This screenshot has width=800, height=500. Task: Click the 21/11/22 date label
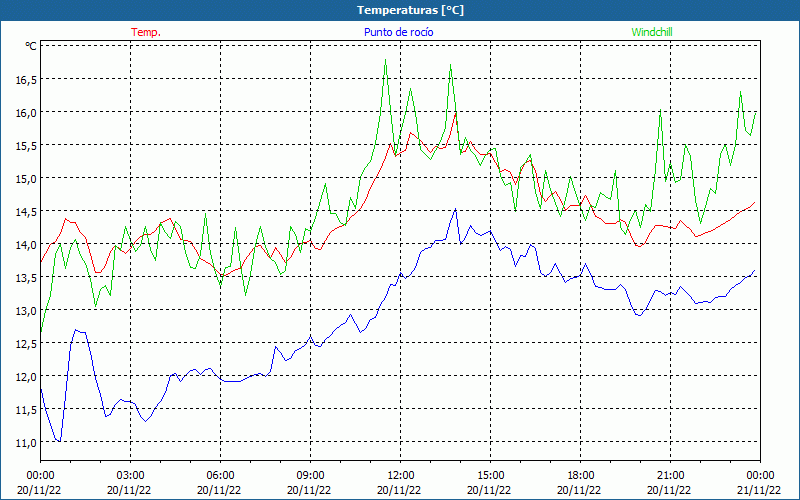click(759, 490)
